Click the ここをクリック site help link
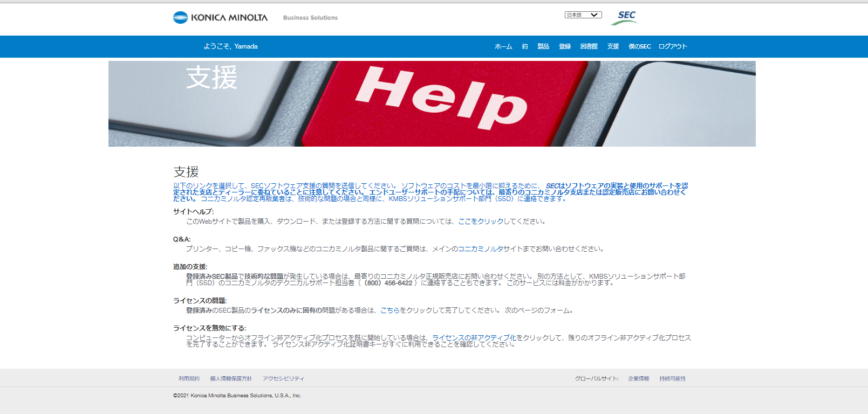The width and height of the screenshot is (868, 414). pos(481,222)
